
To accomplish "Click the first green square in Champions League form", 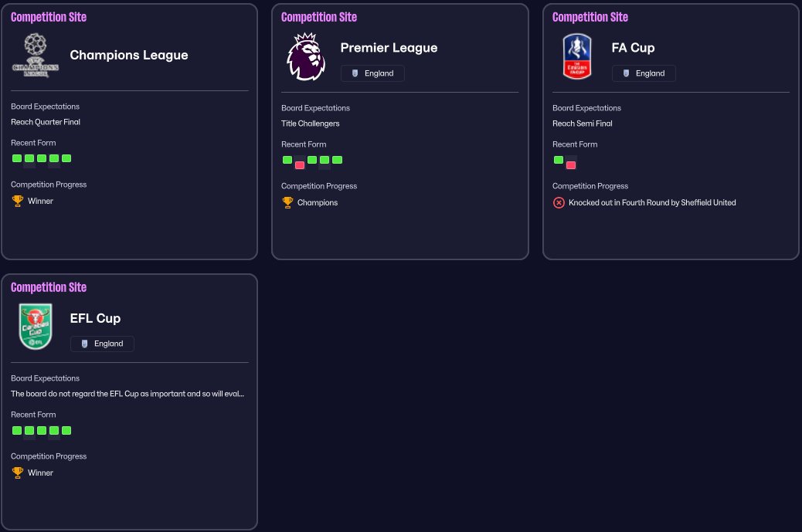I will pos(17,158).
